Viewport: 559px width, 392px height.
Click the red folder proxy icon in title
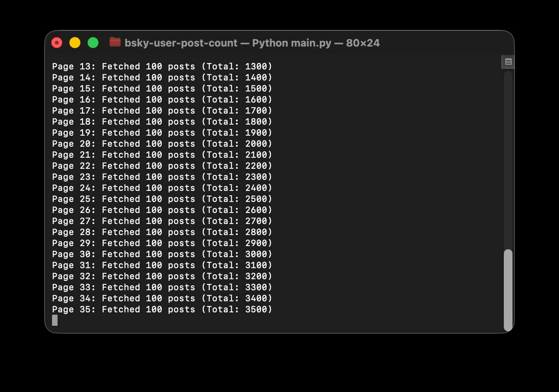tap(115, 42)
